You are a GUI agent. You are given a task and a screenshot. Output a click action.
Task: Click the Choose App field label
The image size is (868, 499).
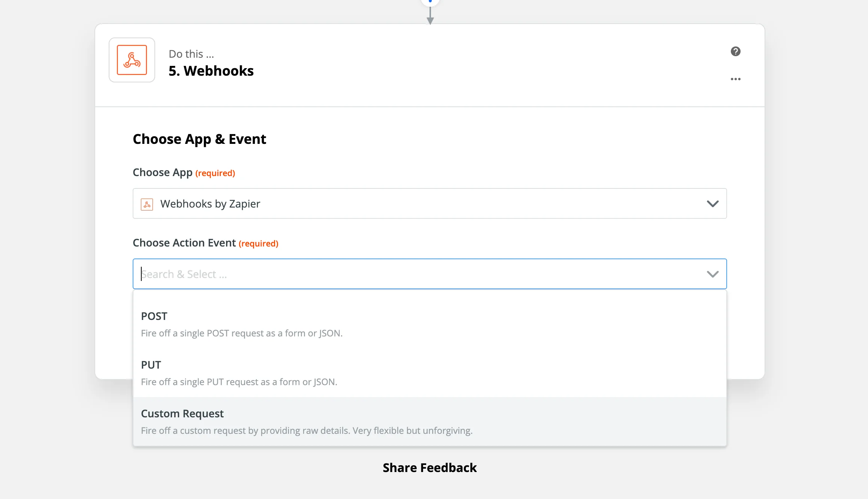coord(163,173)
